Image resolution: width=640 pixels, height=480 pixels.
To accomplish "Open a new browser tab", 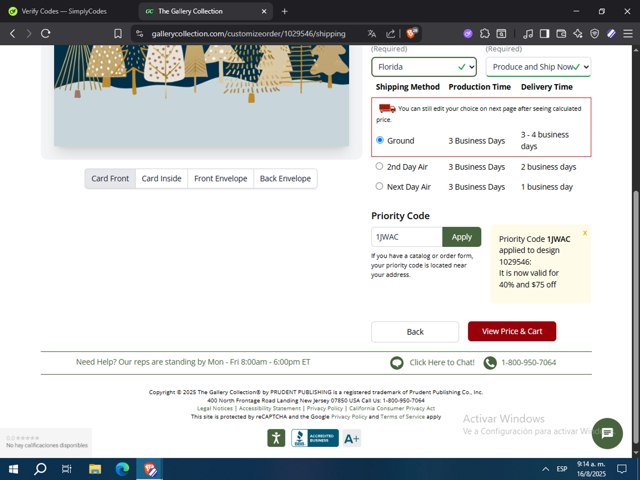I will [284, 11].
